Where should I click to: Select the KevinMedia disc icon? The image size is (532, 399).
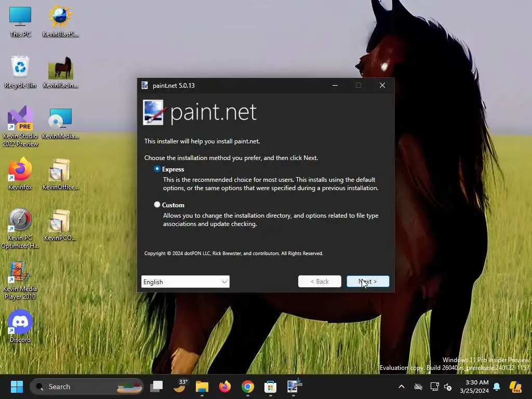click(x=60, y=123)
